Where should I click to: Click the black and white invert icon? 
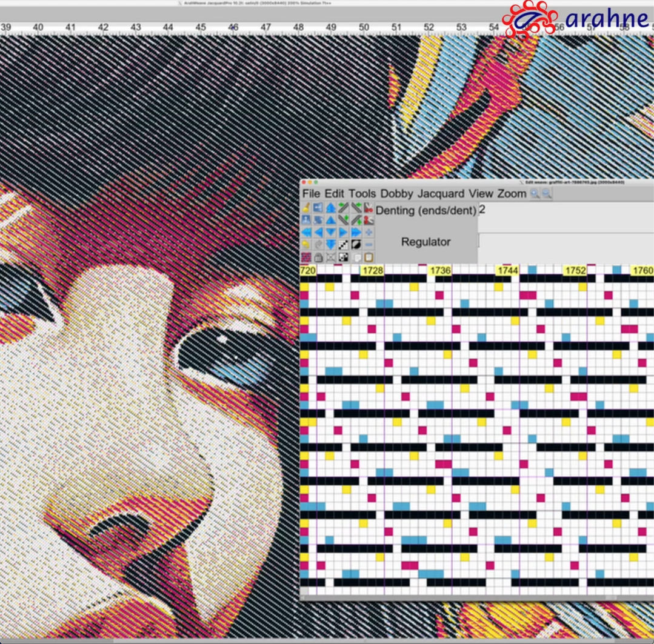[x=356, y=245]
